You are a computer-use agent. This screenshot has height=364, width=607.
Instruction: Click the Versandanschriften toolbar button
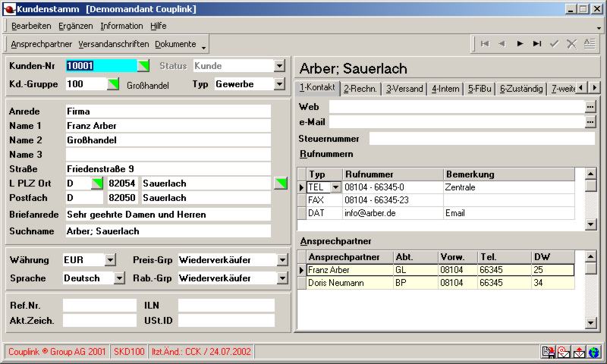pos(114,44)
